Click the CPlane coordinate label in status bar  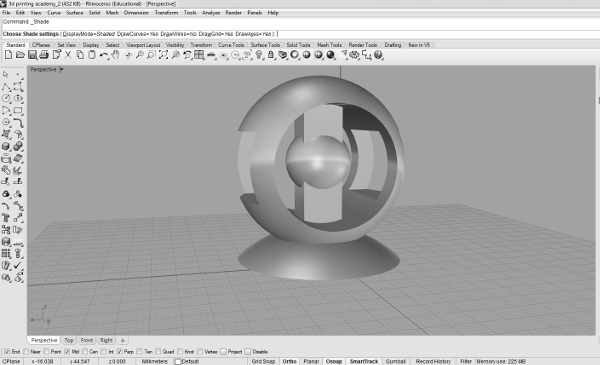tap(11, 361)
